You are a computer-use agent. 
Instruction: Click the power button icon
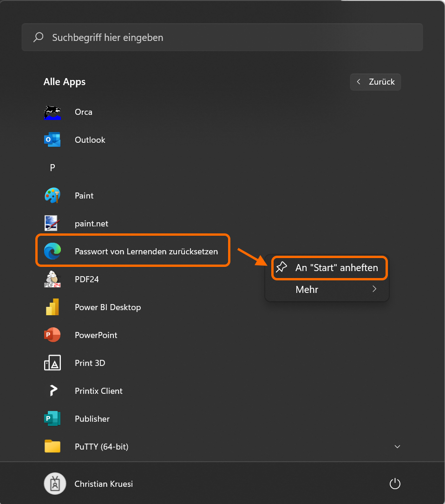tap(394, 484)
